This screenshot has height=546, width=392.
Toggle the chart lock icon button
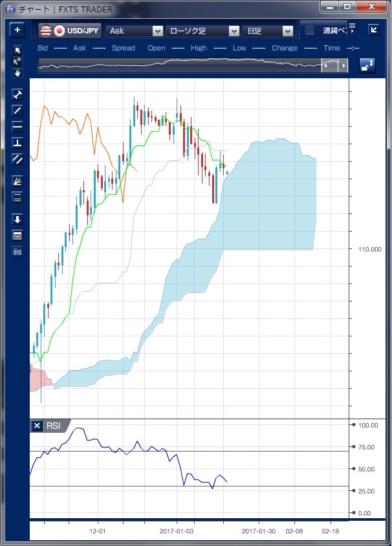pyautogui.click(x=367, y=65)
